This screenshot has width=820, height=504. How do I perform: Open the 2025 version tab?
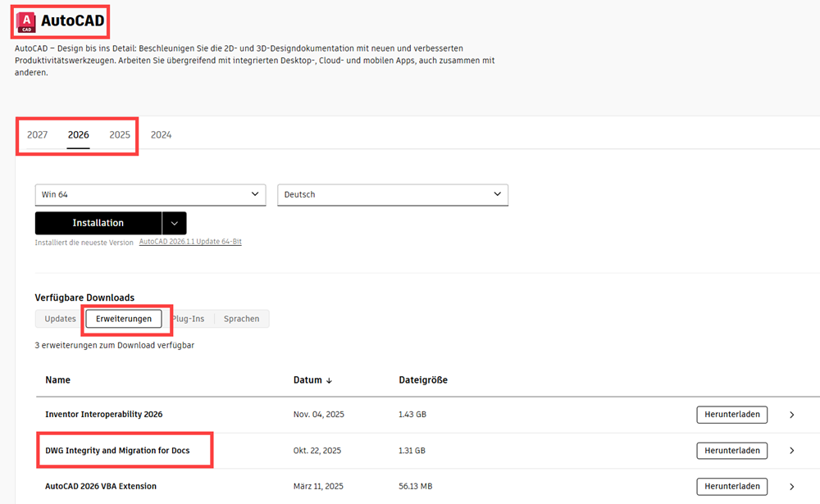(119, 135)
